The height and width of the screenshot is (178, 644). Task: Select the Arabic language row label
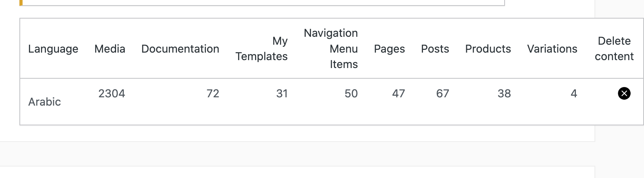44,102
